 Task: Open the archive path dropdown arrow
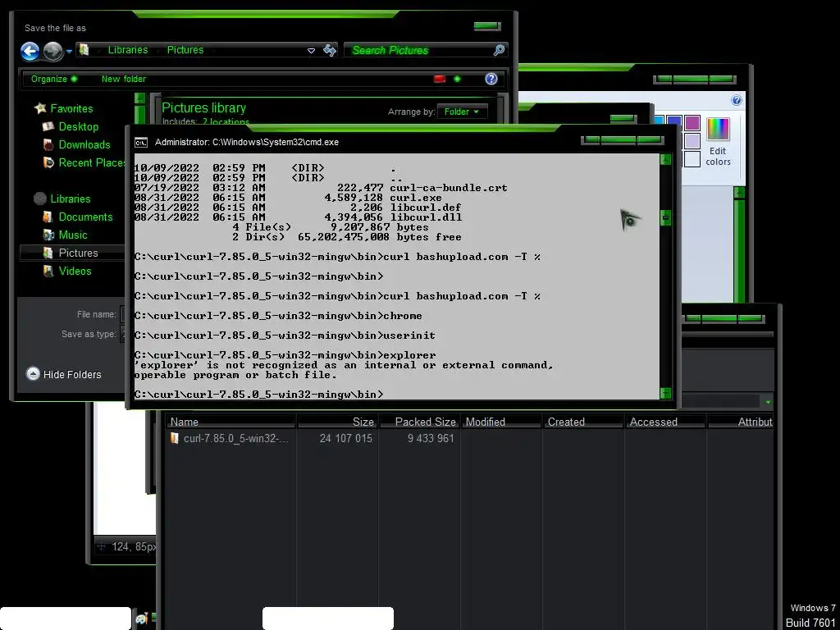(x=768, y=402)
